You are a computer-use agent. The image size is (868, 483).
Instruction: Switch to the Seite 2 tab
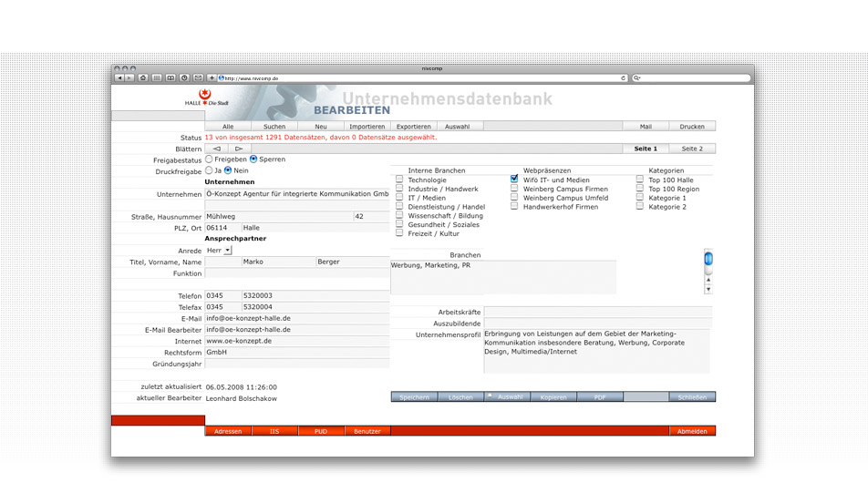pyautogui.click(x=692, y=149)
